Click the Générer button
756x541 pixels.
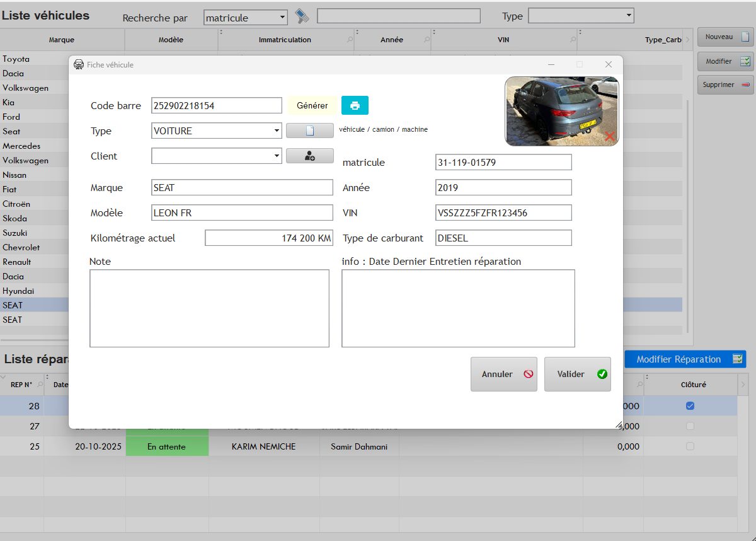tap(312, 105)
